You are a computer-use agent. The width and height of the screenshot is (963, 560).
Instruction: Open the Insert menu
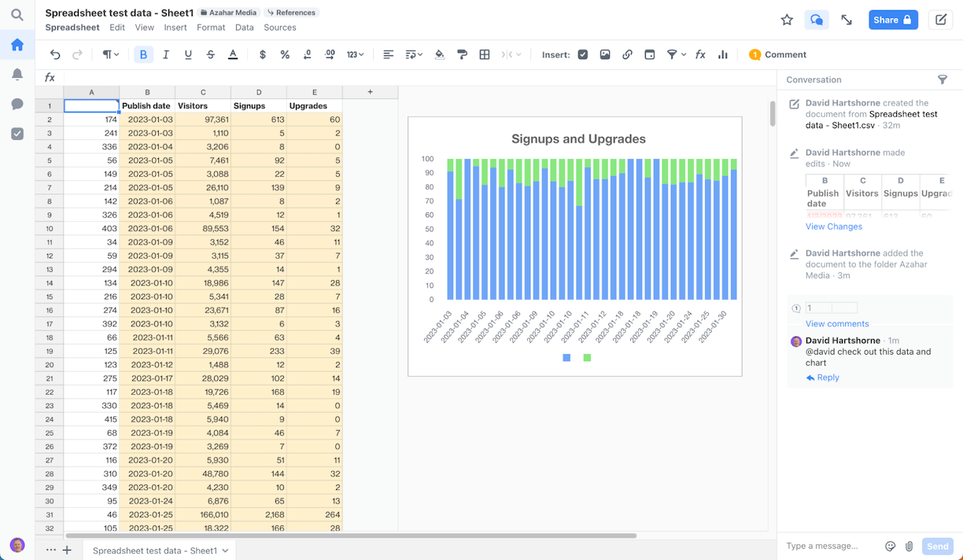pos(175,28)
